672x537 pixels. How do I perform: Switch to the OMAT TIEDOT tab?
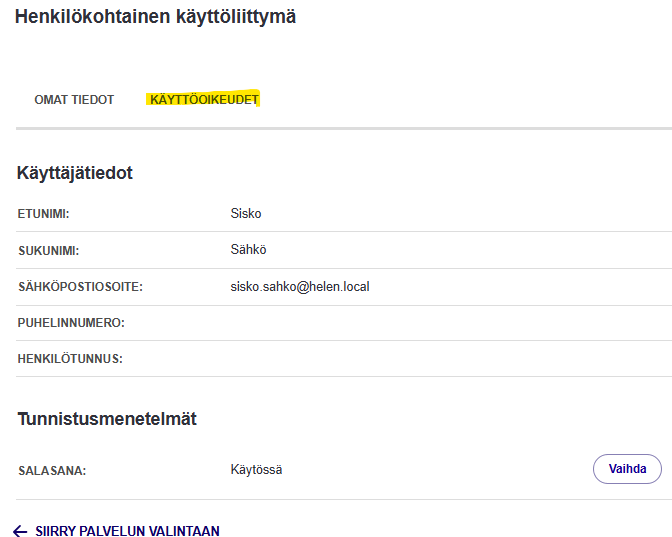click(74, 100)
